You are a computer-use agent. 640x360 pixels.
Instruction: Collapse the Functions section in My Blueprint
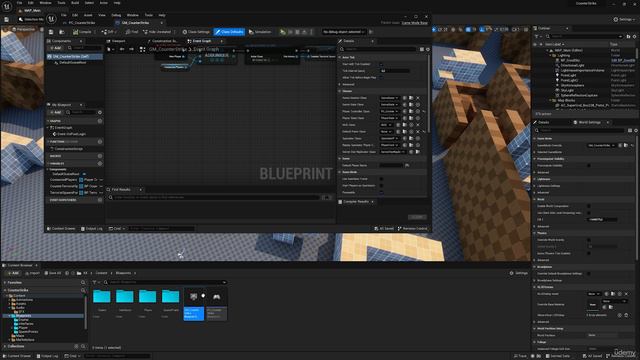[48, 142]
